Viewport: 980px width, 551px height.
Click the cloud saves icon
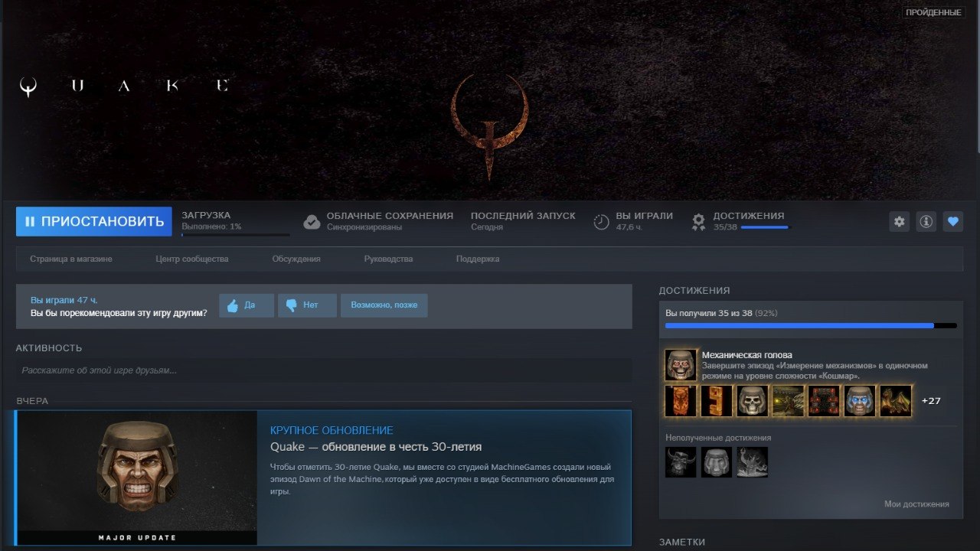312,222
